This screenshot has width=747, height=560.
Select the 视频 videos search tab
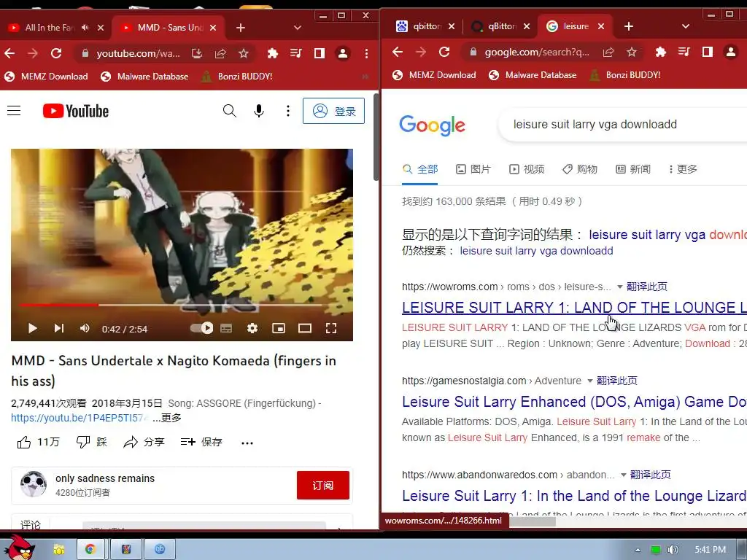click(x=527, y=169)
